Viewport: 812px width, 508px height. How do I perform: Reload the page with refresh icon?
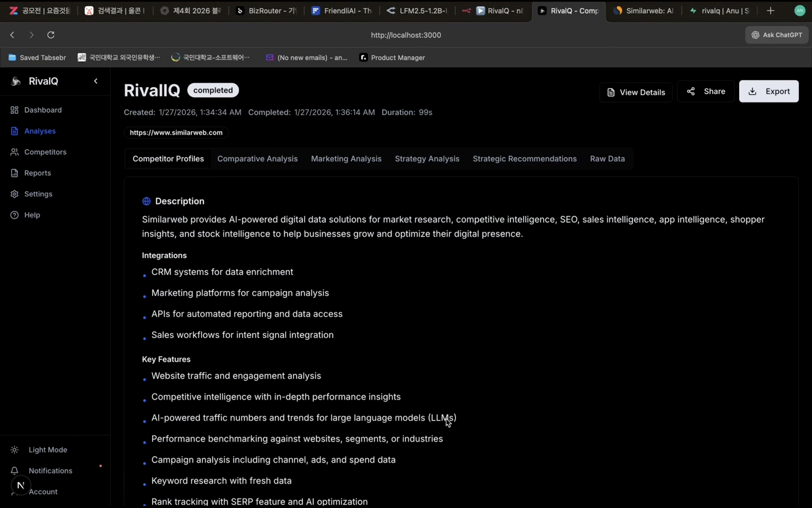(51, 35)
